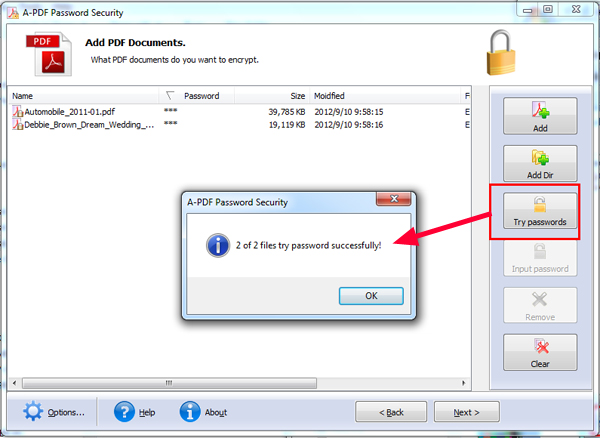Open Help question mark icon
The image size is (600, 438).
click(x=124, y=412)
